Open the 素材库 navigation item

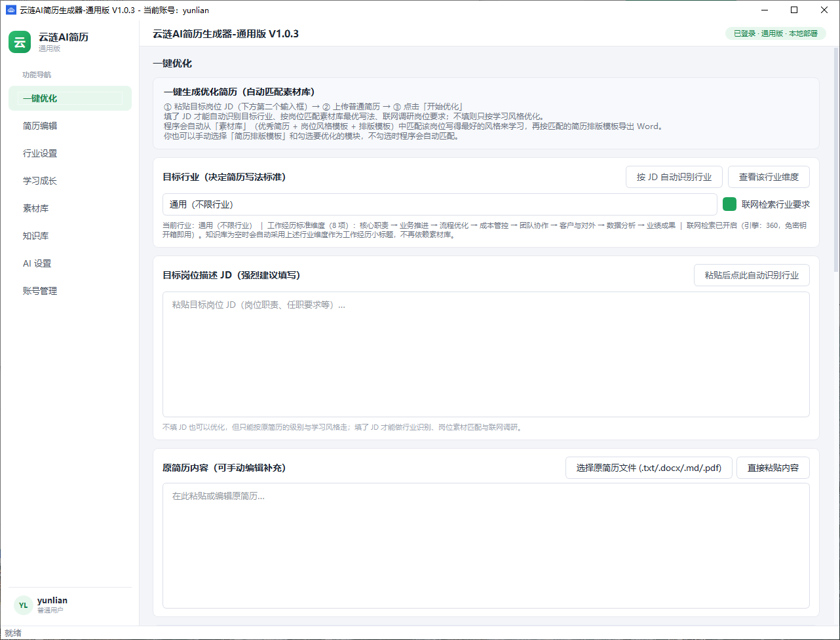[70, 208]
